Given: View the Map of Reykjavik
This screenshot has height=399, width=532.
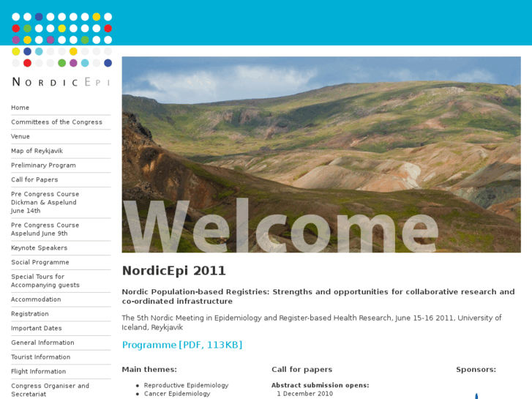Looking at the screenshot, I should (x=37, y=151).
